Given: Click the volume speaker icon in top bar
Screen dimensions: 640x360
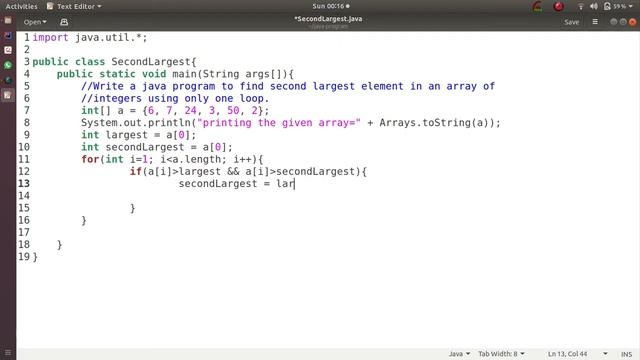Looking at the screenshot, I should (x=594, y=6).
